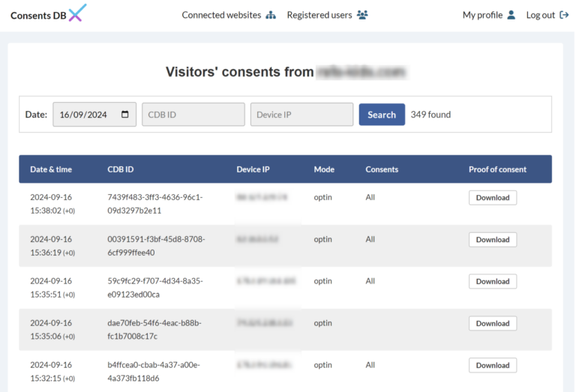Download proof for the 15:35:06 consent
Viewport: 576px width, 392px height.
coord(492,324)
